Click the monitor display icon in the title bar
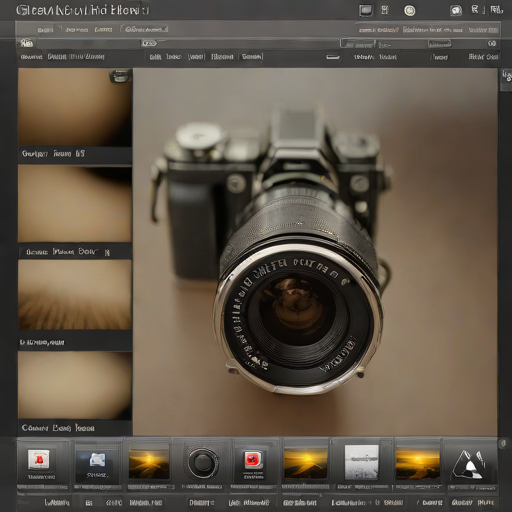512x512 pixels. tap(366, 10)
